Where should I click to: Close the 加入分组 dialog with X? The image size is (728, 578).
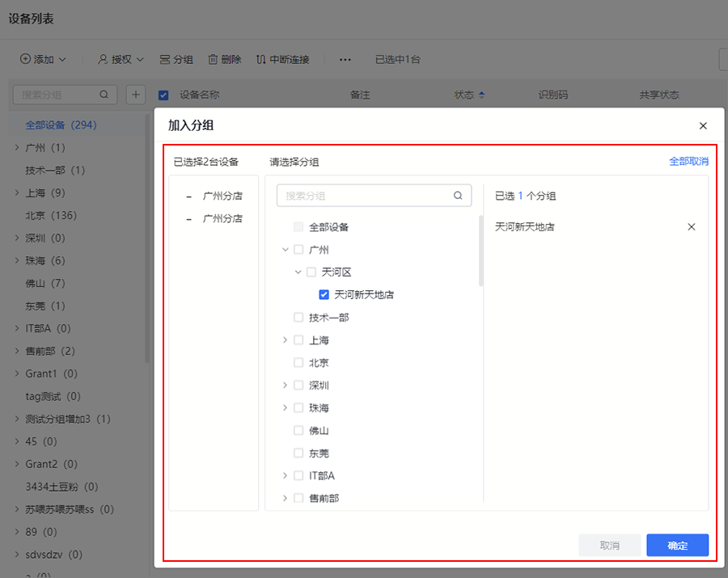pyautogui.click(x=703, y=126)
